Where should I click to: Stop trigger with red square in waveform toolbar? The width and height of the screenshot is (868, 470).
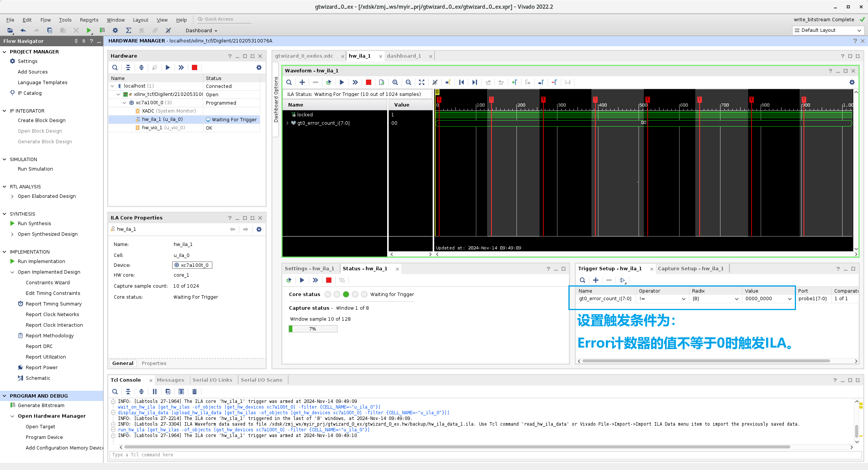368,82
